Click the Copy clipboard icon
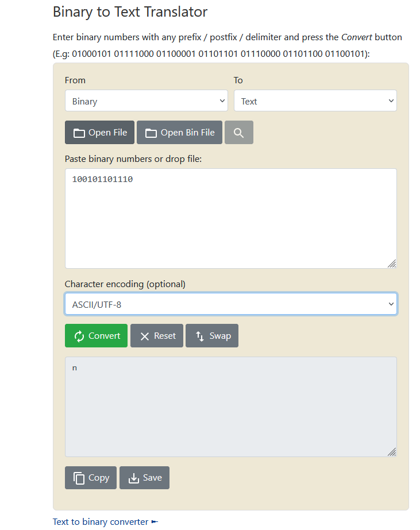The width and height of the screenshot is (420, 530). point(79,478)
